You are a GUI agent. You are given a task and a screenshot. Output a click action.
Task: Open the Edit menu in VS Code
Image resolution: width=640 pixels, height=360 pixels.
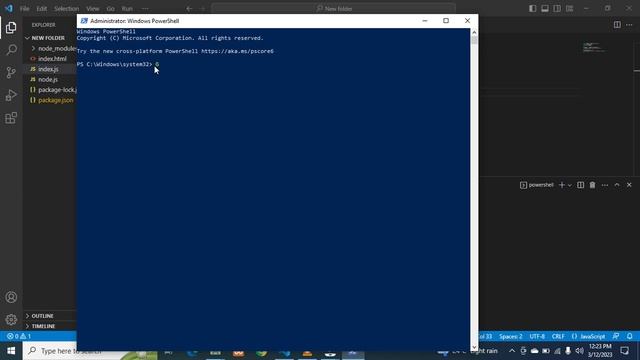tap(42, 9)
